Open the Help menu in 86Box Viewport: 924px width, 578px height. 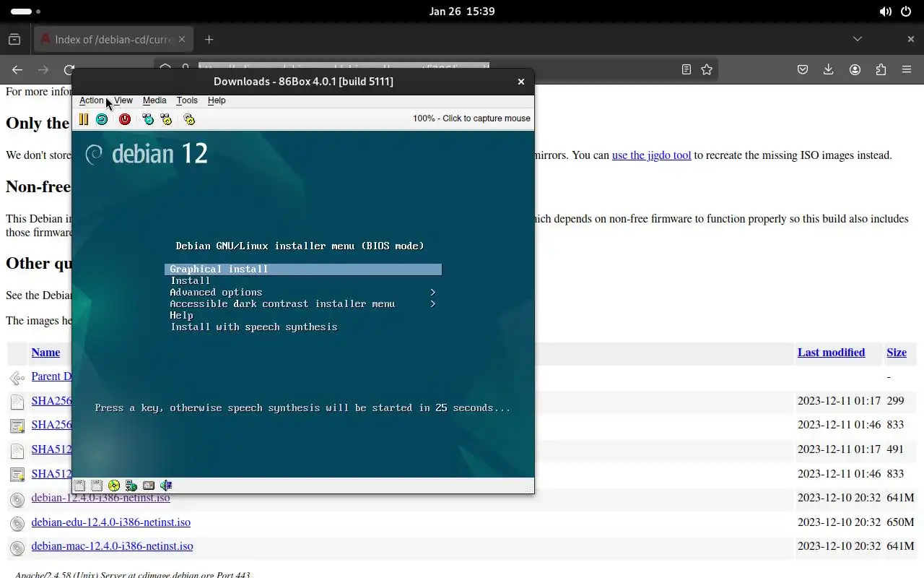point(217,100)
